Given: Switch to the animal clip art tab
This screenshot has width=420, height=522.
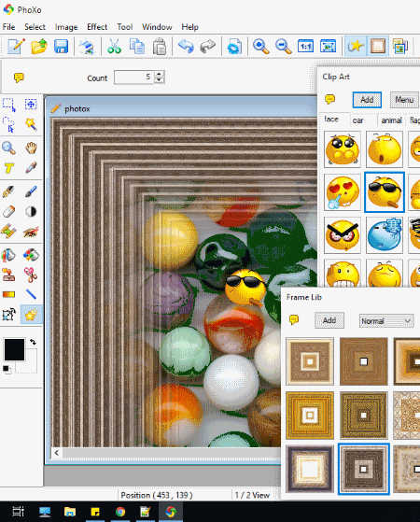Looking at the screenshot, I should click(x=391, y=120).
